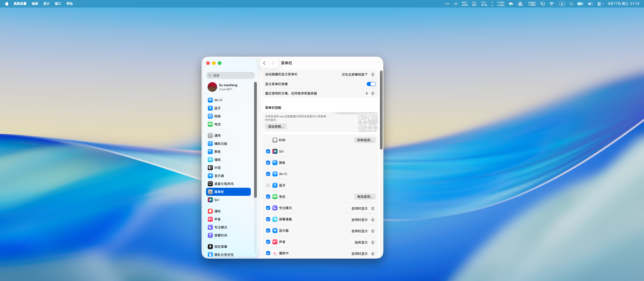The width and height of the screenshot is (644, 281).
Task: Select the Bluetooth sidebar icon
Action: pos(210,108)
